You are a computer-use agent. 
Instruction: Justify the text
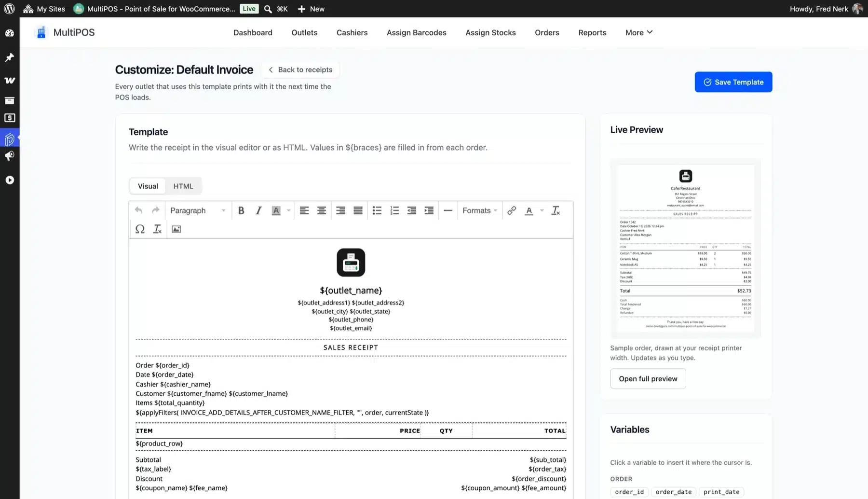tap(358, 210)
